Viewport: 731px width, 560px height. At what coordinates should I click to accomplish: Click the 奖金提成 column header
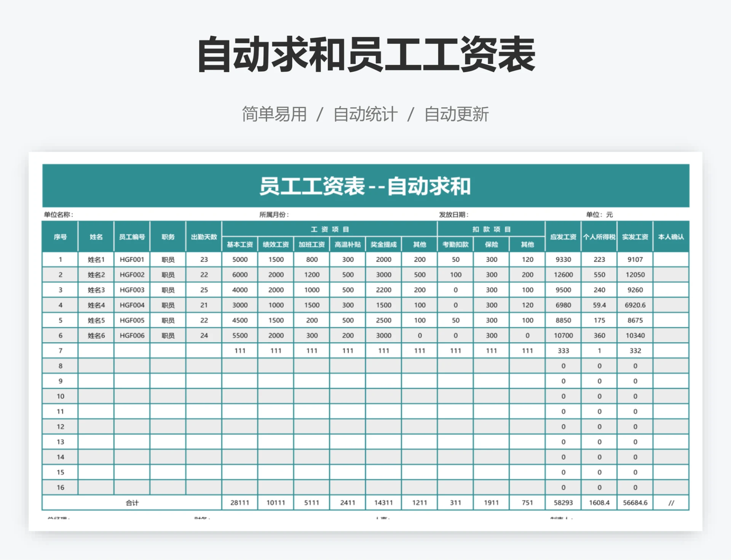pos(383,245)
